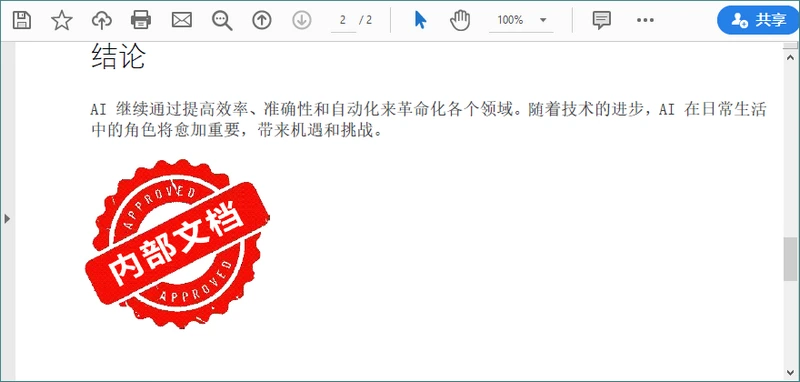The height and width of the screenshot is (382, 800).
Task: Send file by email envelope icon
Action: [182, 20]
